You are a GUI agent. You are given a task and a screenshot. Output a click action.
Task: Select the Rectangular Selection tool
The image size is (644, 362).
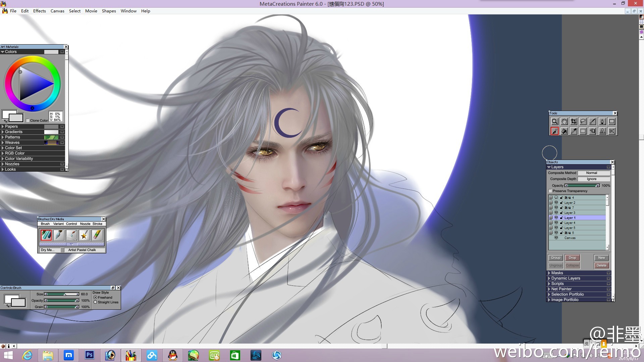click(583, 131)
